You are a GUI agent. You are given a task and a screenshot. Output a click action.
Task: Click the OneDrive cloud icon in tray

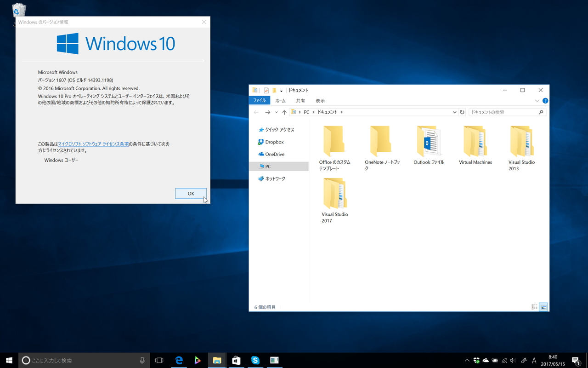click(486, 361)
